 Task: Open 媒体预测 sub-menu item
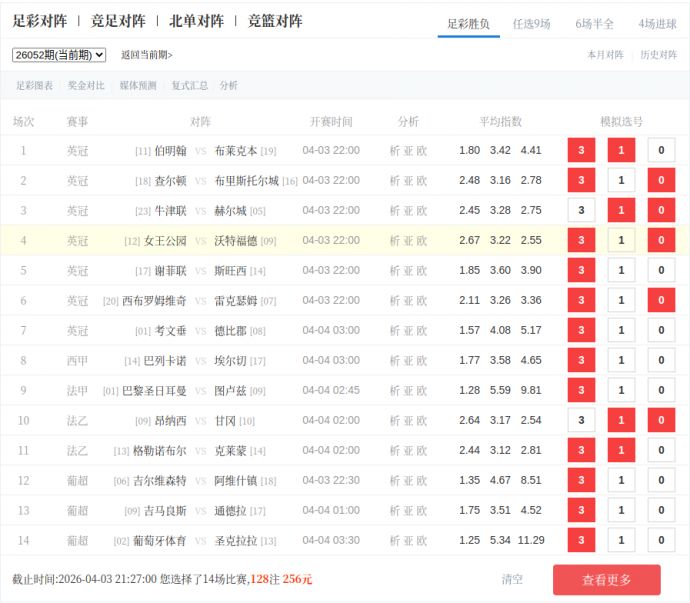pyautogui.click(x=138, y=86)
